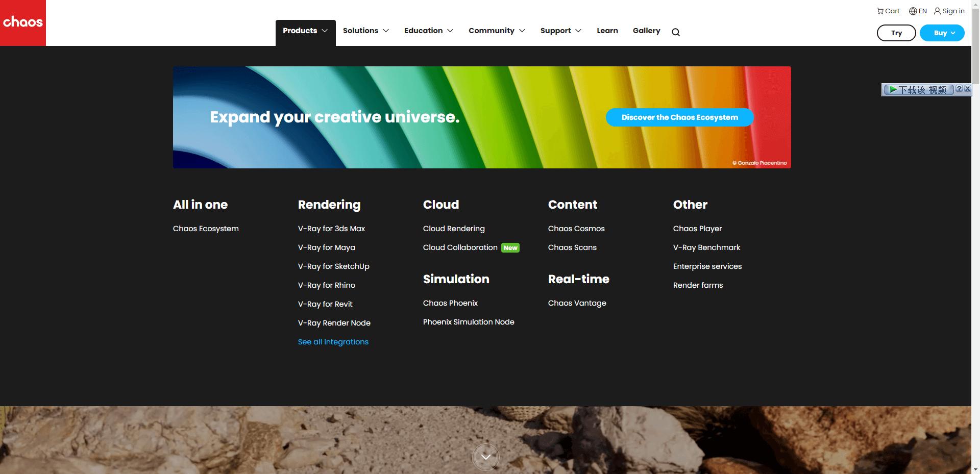Expand the Education dropdown

point(429,31)
